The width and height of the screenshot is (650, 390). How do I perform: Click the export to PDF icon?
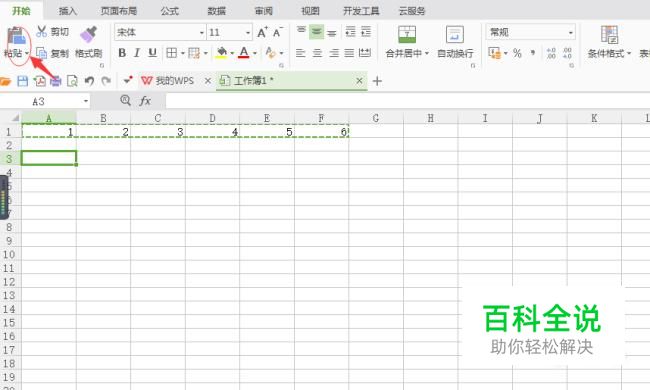pos(40,81)
